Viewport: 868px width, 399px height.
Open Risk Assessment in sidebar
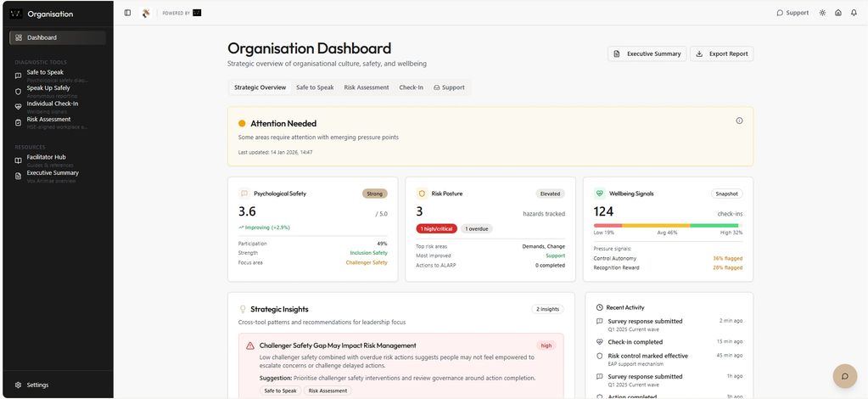click(48, 120)
